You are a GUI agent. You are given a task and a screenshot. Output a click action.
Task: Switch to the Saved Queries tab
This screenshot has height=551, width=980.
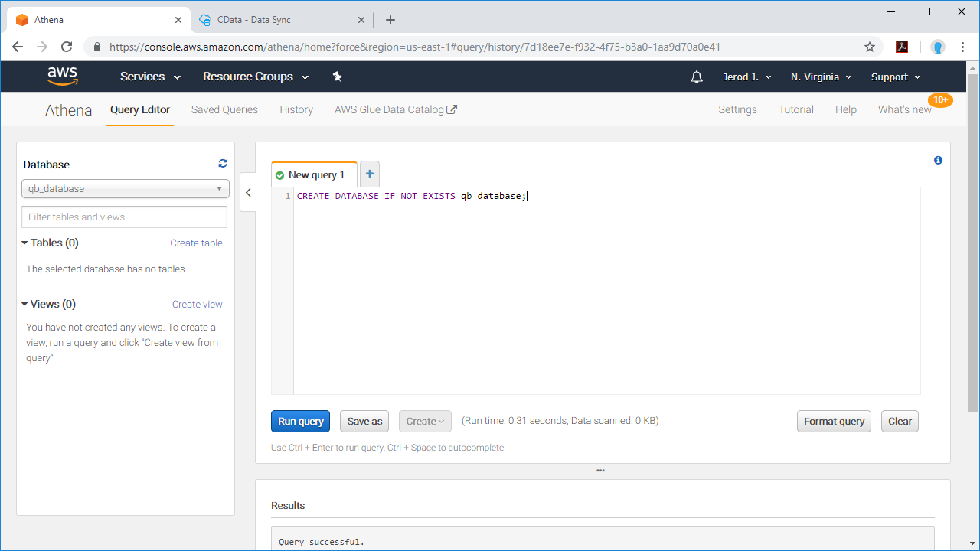224,109
